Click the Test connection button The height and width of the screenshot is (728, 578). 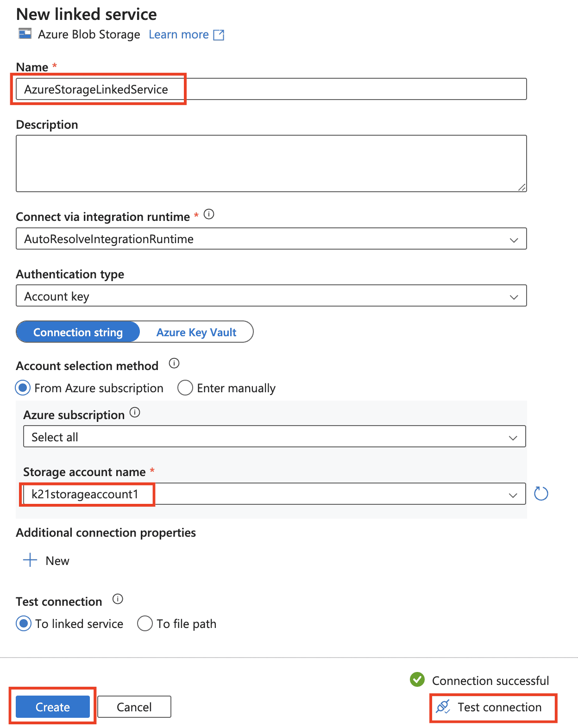pos(493,707)
